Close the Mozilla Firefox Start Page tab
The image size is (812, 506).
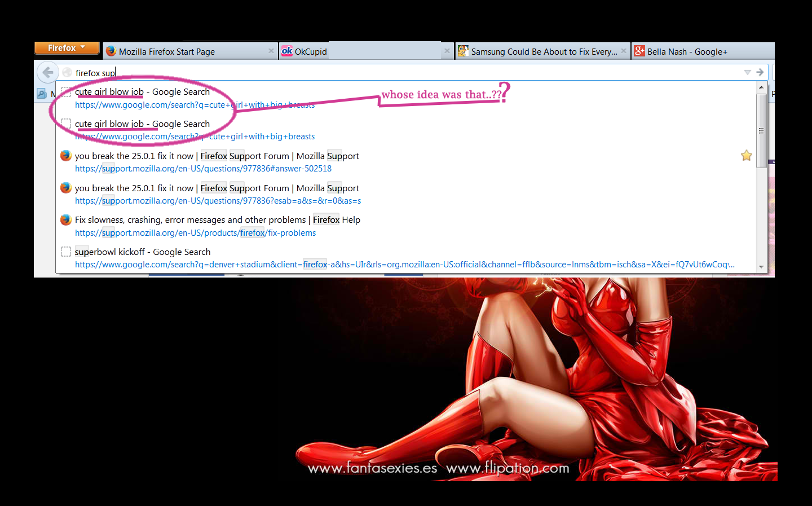(271, 51)
